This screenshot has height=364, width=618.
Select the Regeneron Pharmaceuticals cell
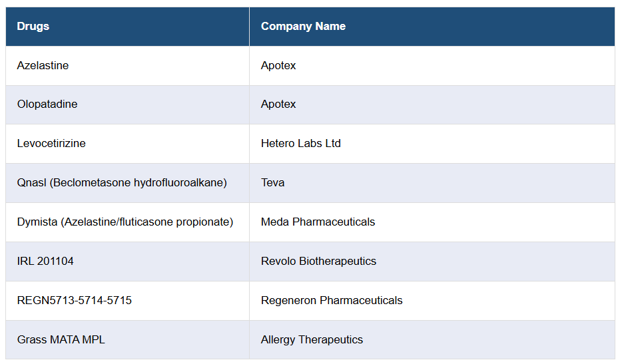tap(332, 300)
